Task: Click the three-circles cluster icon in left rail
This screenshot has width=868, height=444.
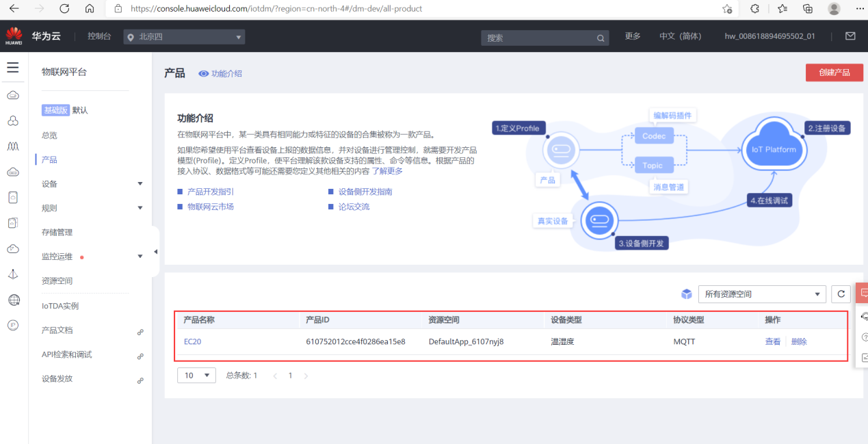Action: pos(13,120)
